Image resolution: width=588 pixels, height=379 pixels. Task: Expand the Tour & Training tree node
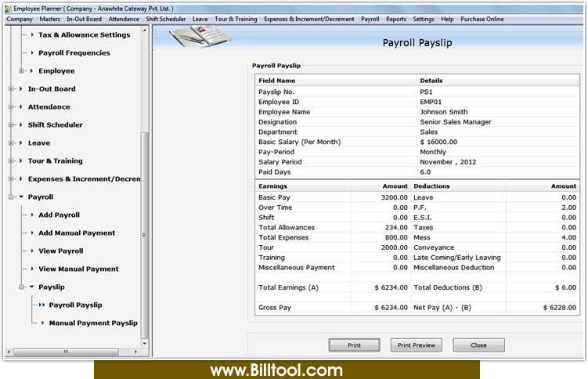(11, 161)
